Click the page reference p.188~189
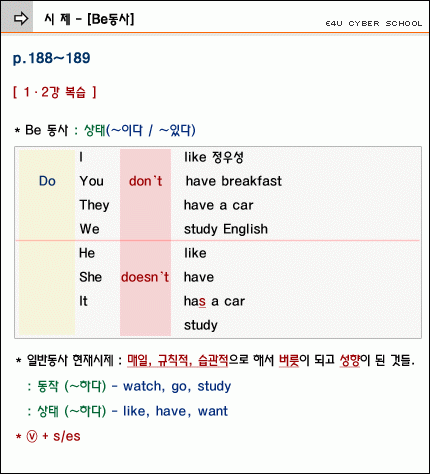This screenshot has width=430, height=474. (52, 58)
